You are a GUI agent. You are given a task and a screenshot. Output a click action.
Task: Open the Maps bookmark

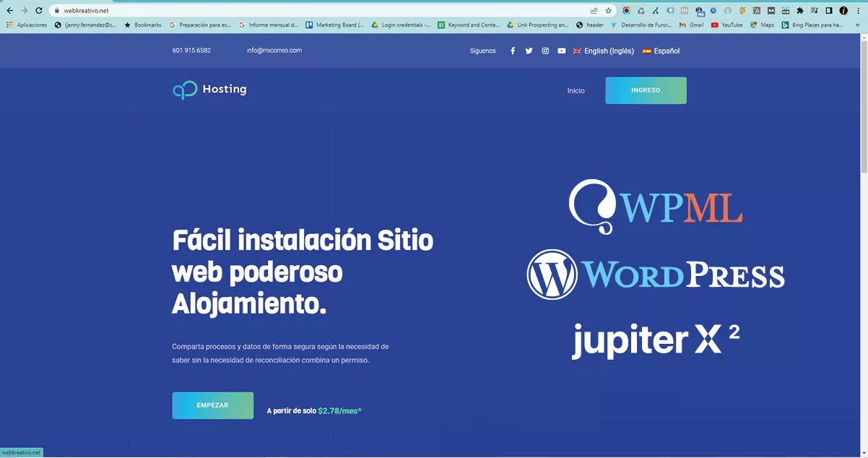762,25
